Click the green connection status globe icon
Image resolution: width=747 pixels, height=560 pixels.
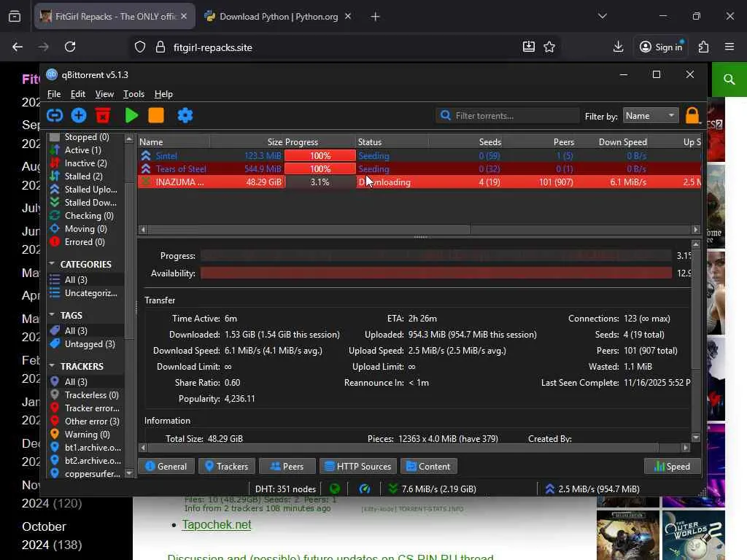click(335, 489)
